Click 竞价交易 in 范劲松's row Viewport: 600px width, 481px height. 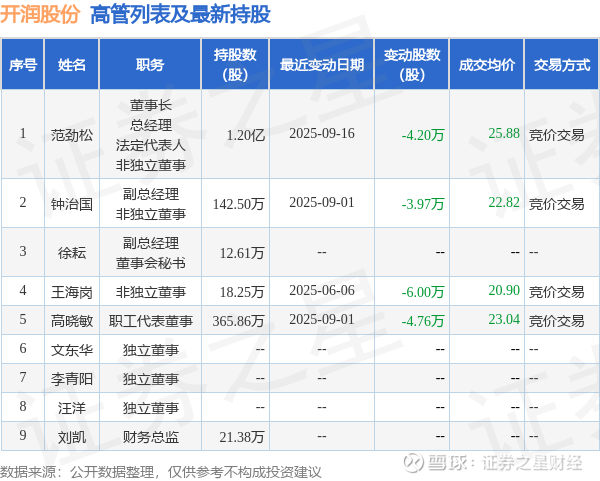[556, 135]
